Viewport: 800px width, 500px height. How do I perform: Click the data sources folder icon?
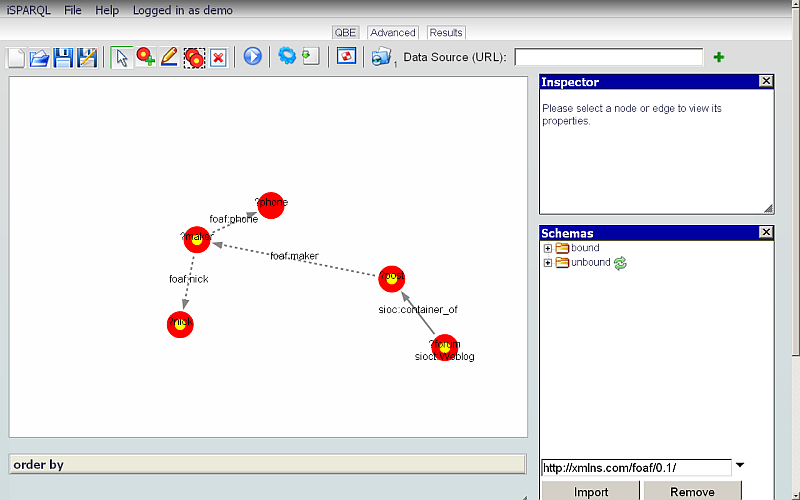point(381,57)
